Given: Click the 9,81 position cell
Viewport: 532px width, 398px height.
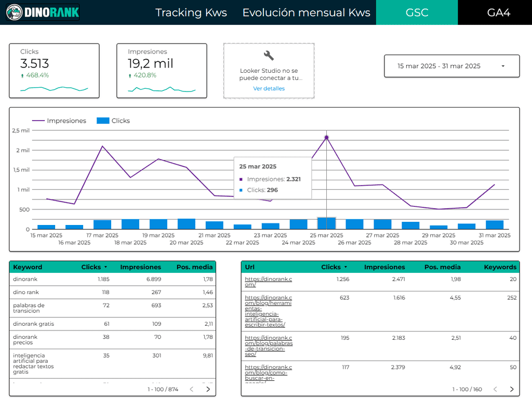Looking at the screenshot, I should (208, 355).
